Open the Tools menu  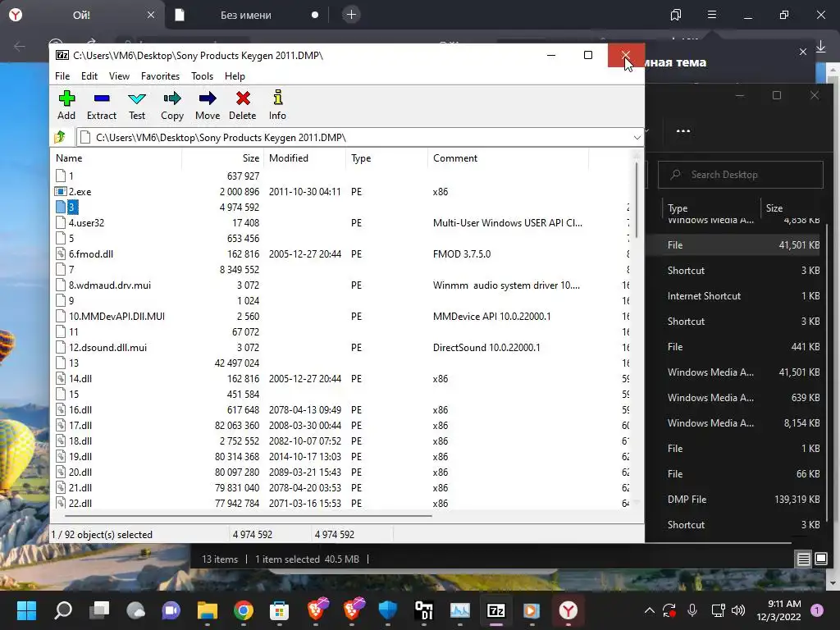tap(202, 76)
